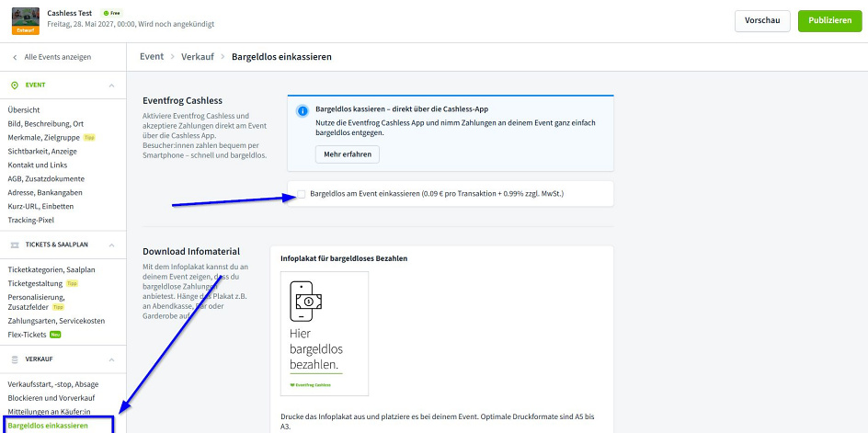Open Tracking-Pixel page

point(31,220)
